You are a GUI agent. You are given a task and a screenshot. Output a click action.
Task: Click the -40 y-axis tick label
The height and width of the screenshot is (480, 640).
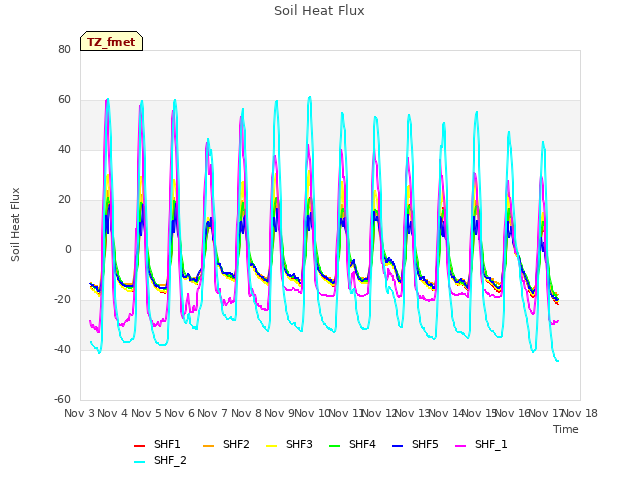click(62, 349)
